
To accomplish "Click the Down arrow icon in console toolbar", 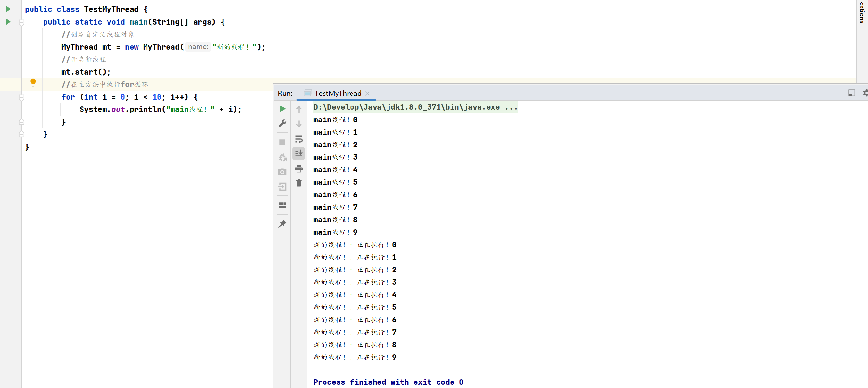I will tap(299, 124).
